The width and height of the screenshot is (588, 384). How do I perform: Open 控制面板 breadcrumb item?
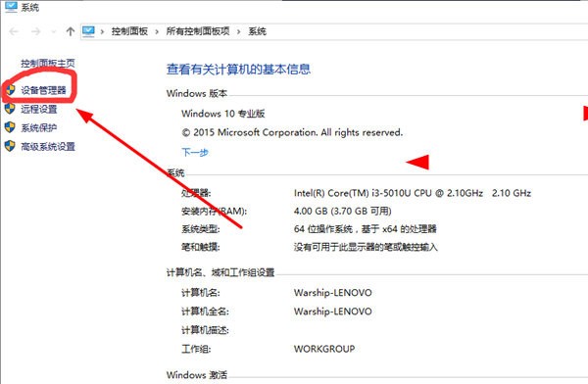[129, 31]
